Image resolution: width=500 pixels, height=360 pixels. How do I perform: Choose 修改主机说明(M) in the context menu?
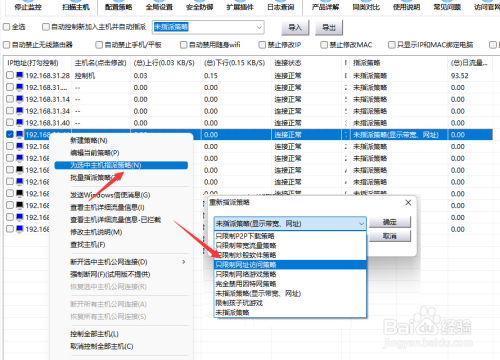(x=96, y=232)
